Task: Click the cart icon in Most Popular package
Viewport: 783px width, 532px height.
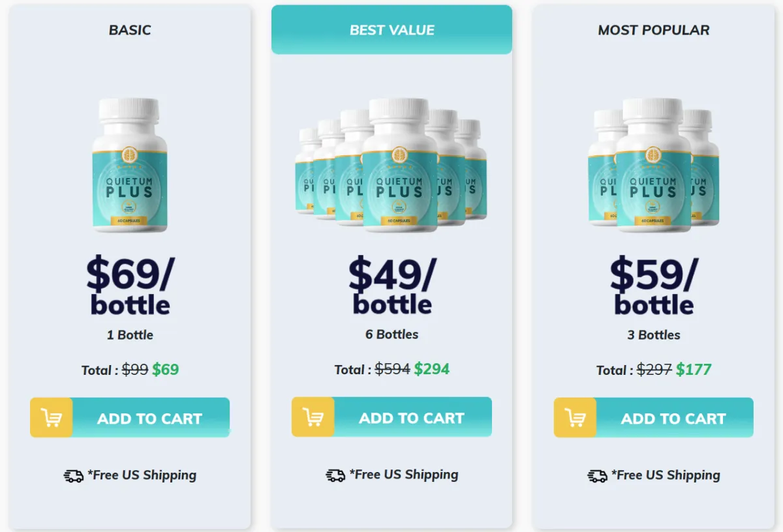Action: point(575,418)
